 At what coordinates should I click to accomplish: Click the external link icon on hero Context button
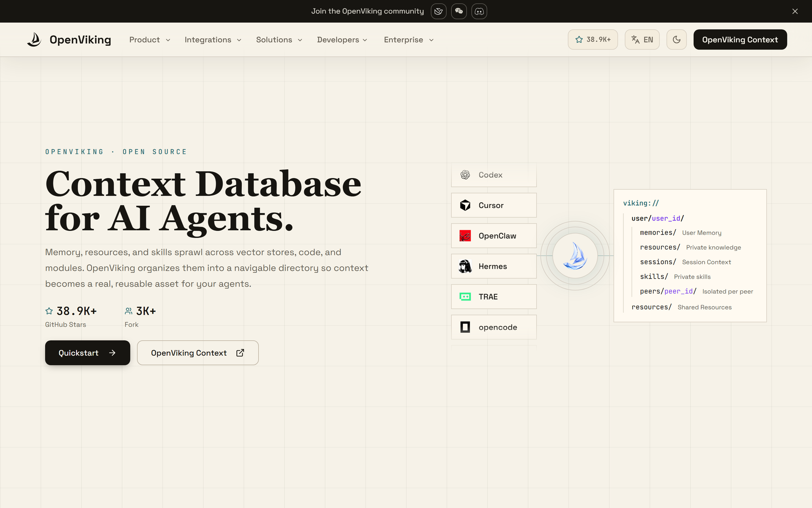pos(240,353)
